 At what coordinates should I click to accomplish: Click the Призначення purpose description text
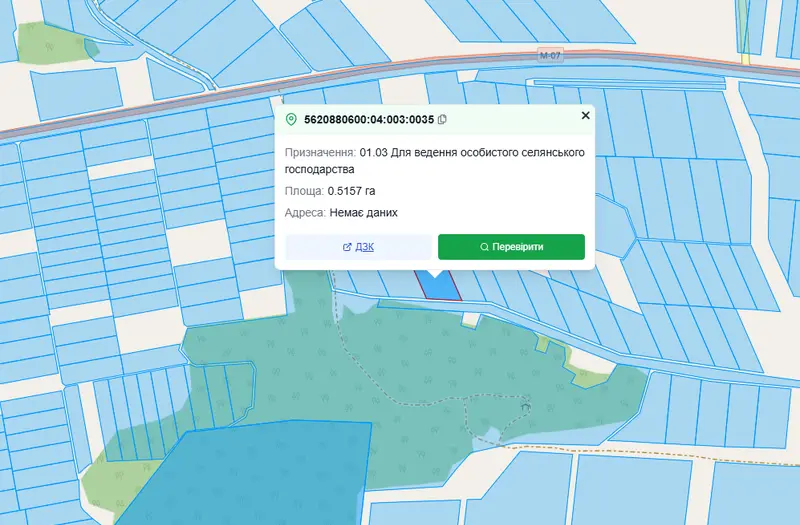[x=435, y=161]
